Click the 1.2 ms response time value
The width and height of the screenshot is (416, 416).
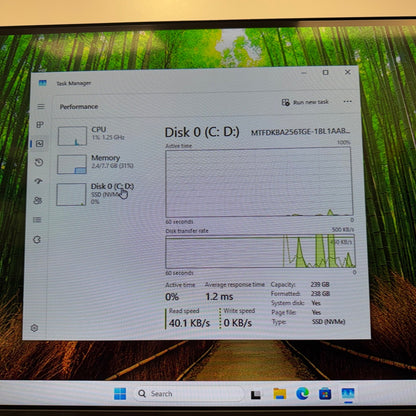[x=219, y=296]
